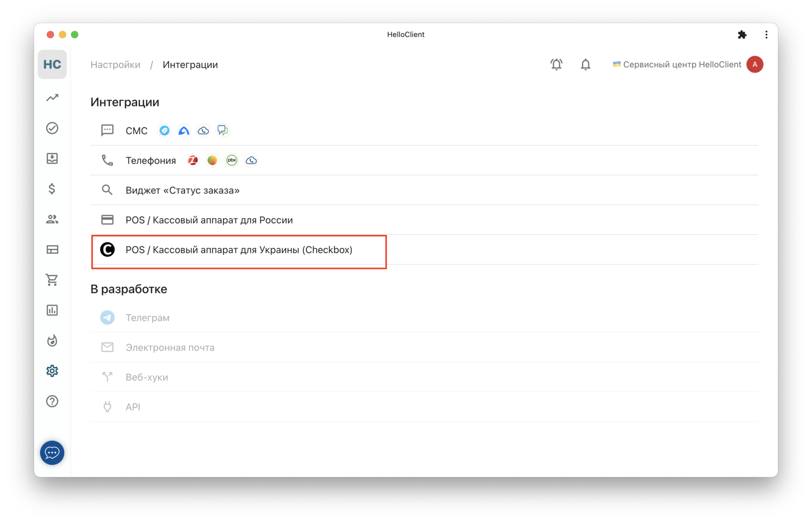812x522 pixels.
Task: Open the bar-chart reports sidebar icon
Action: (x=52, y=310)
